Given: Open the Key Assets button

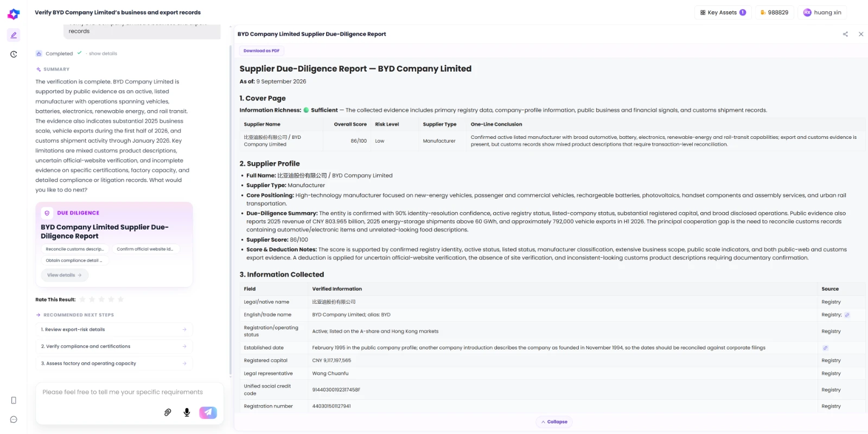Looking at the screenshot, I should tap(723, 12).
